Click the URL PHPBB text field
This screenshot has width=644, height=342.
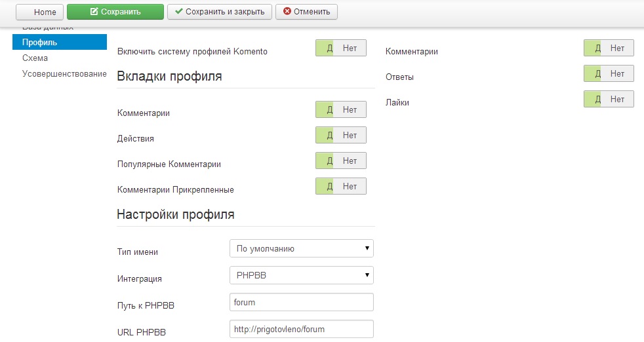(x=301, y=329)
